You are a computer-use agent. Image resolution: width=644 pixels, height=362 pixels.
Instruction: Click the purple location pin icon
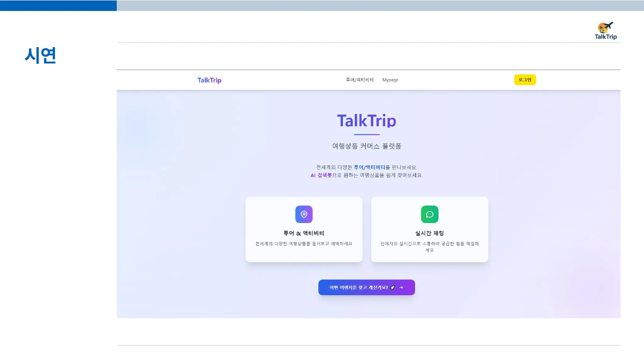(x=304, y=214)
